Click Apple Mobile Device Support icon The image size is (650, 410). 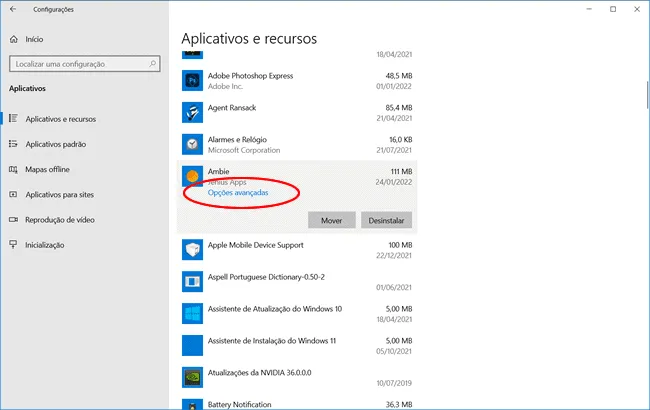pos(192,250)
